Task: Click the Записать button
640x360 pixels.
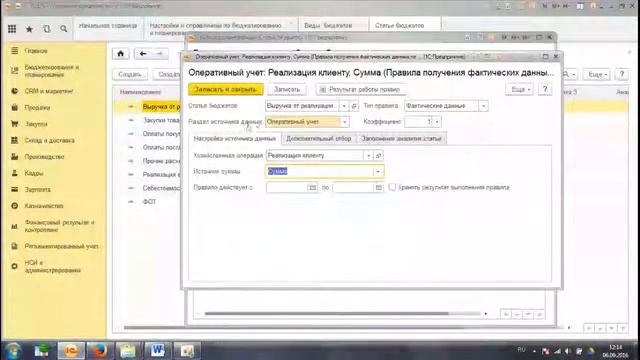Action: (287, 89)
